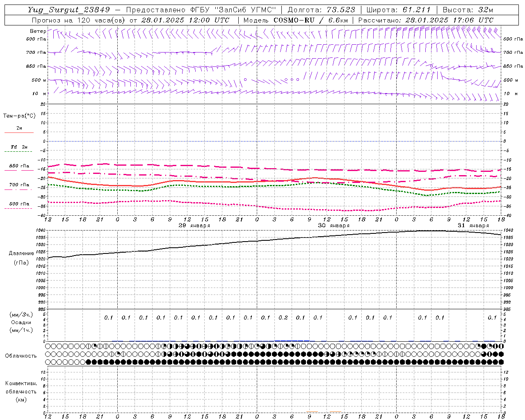The width and height of the screenshot is (525, 420).
Task: Select the text Предоставлено ФГБУ "ЗапСиб УГМС"
Action: coord(201,10)
